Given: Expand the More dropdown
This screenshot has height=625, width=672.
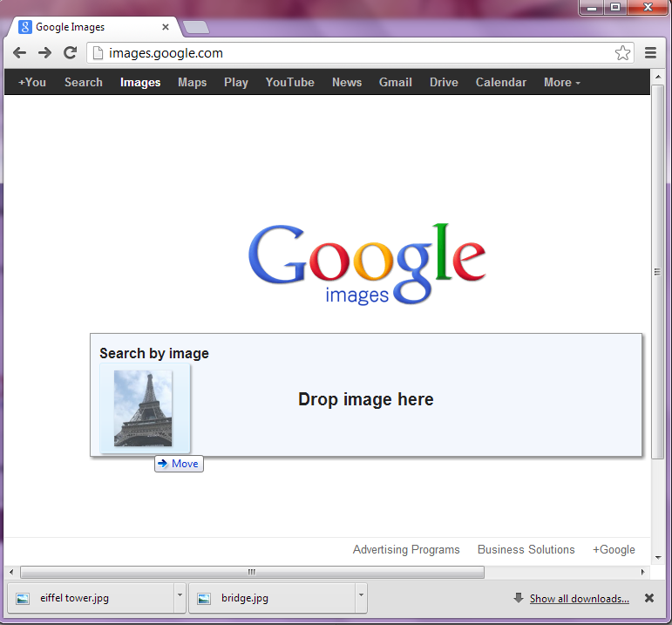Looking at the screenshot, I should pyautogui.click(x=562, y=82).
